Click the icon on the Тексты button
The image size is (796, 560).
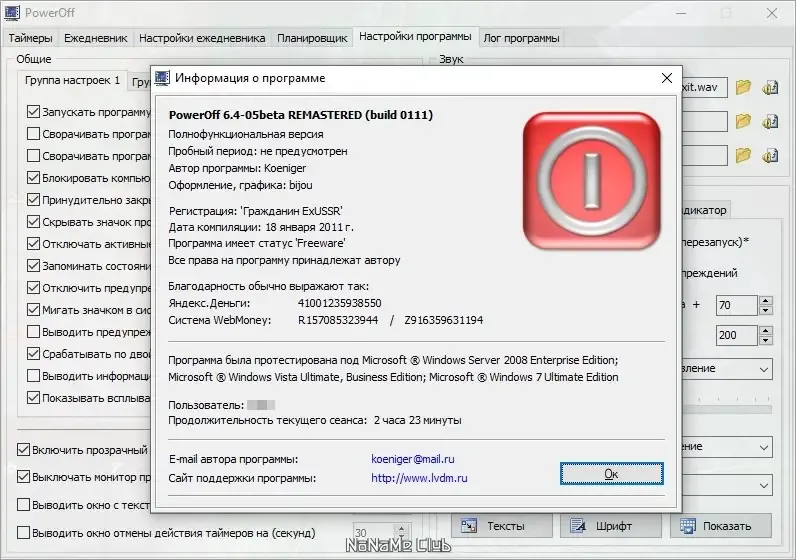(x=469, y=526)
